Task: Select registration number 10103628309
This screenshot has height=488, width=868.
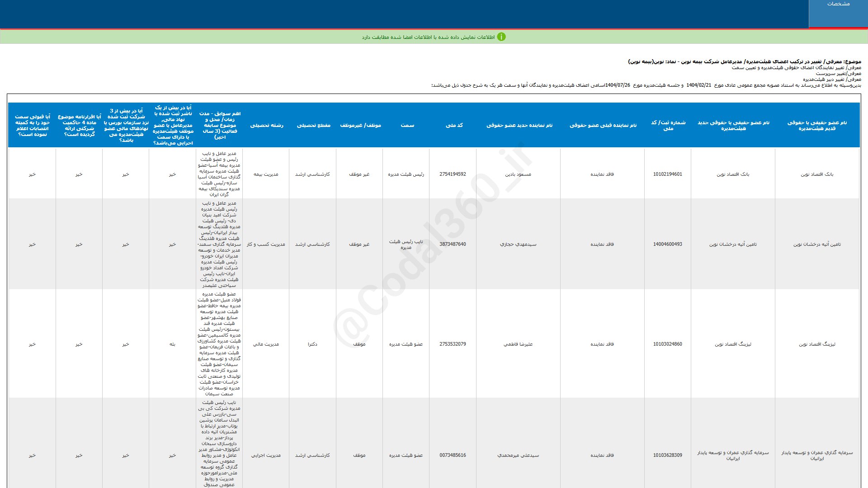Action: pos(668,455)
